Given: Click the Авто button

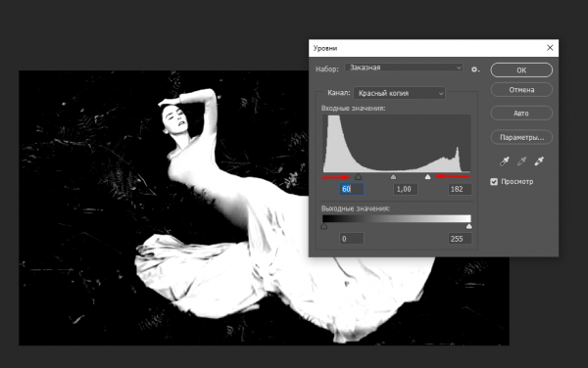Looking at the screenshot, I should (x=521, y=114).
